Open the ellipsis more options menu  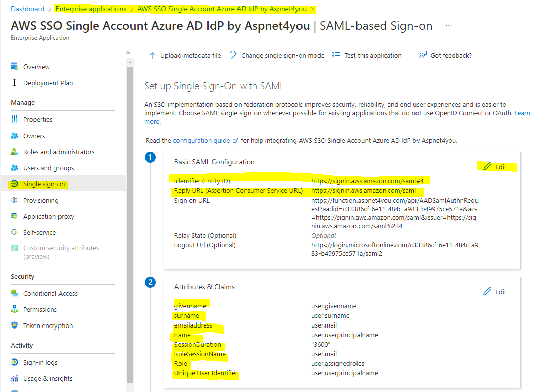pos(449,26)
